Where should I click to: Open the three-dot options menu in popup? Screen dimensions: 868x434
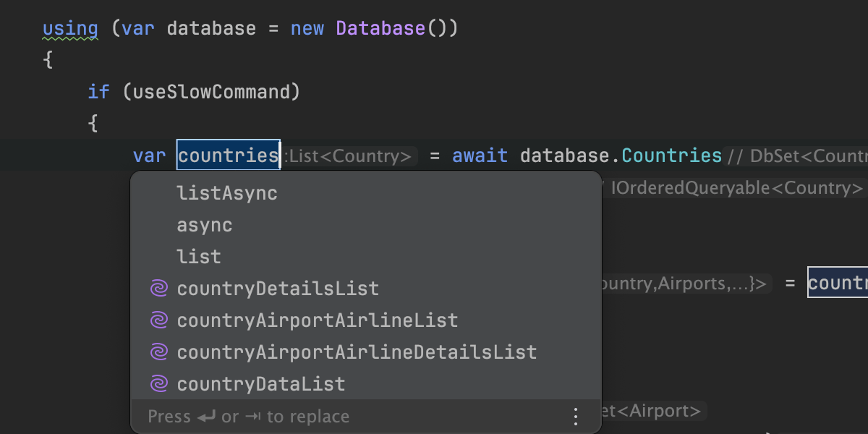tap(576, 417)
